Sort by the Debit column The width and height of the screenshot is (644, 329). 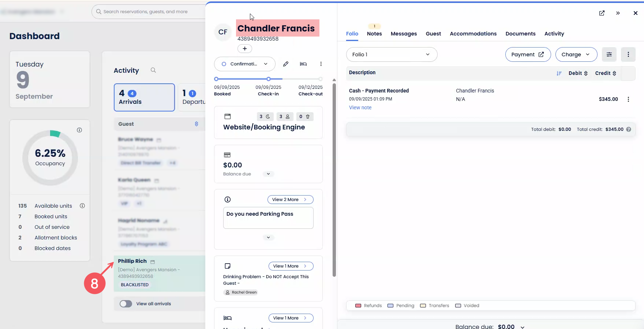[578, 73]
